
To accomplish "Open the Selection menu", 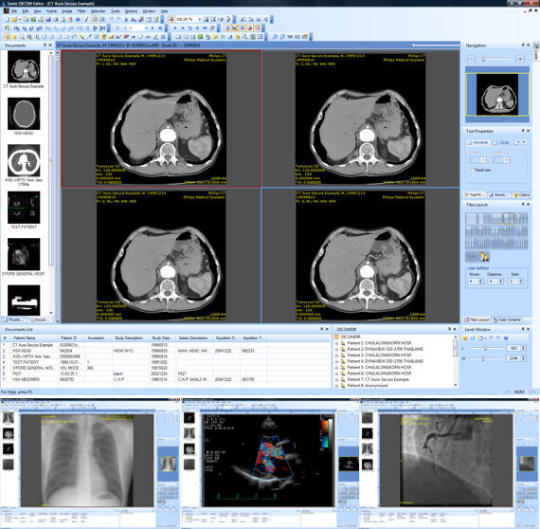I will [x=98, y=11].
